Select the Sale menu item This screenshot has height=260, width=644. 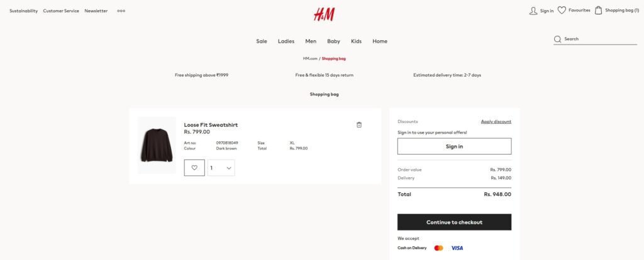pyautogui.click(x=262, y=41)
